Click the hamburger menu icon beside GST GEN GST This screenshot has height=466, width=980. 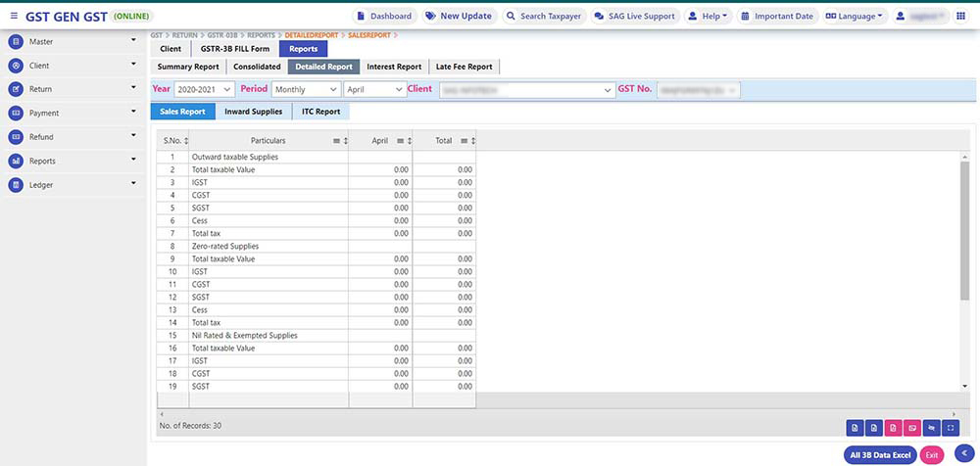(13, 17)
